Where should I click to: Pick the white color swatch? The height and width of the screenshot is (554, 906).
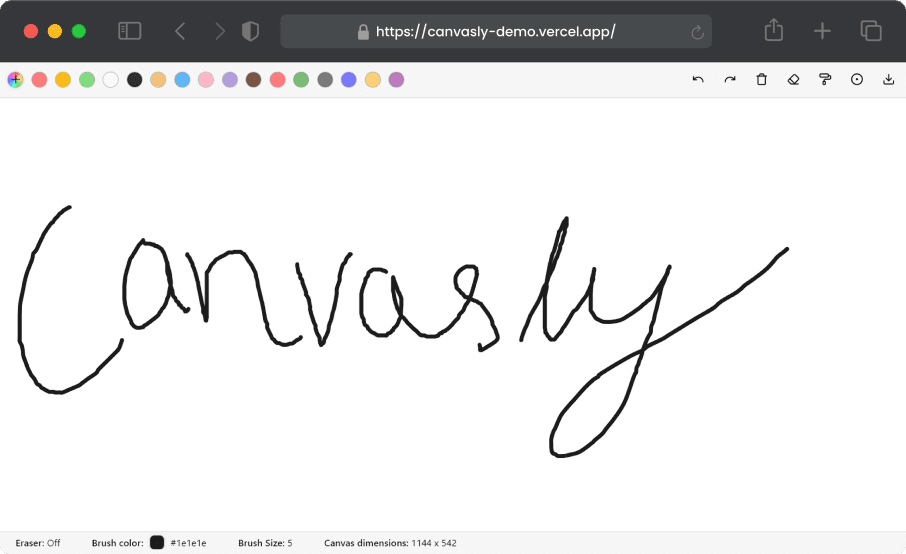coord(111,79)
